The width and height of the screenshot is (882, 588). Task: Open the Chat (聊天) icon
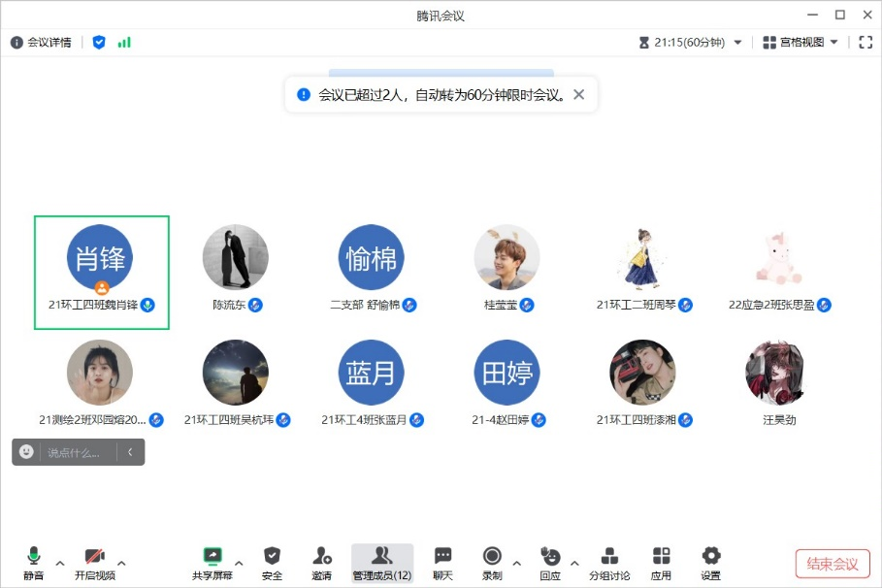click(442, 557)
